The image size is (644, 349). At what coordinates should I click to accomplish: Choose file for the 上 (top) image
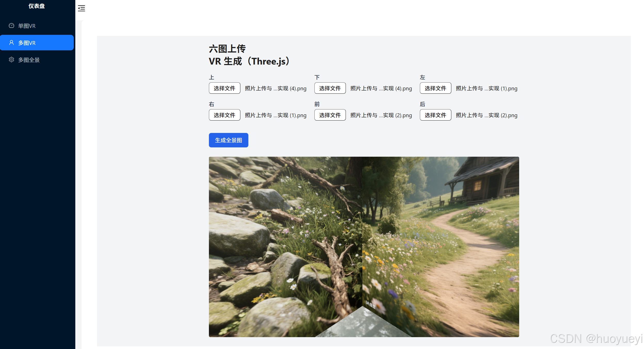(x=224, y=88)
